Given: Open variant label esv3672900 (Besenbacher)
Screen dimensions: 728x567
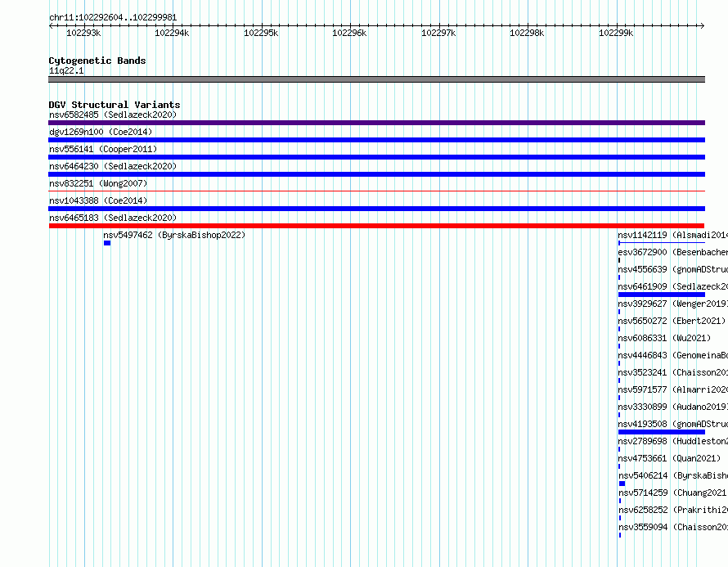Looking at the screenshot, I should click(x=672, y=252).
